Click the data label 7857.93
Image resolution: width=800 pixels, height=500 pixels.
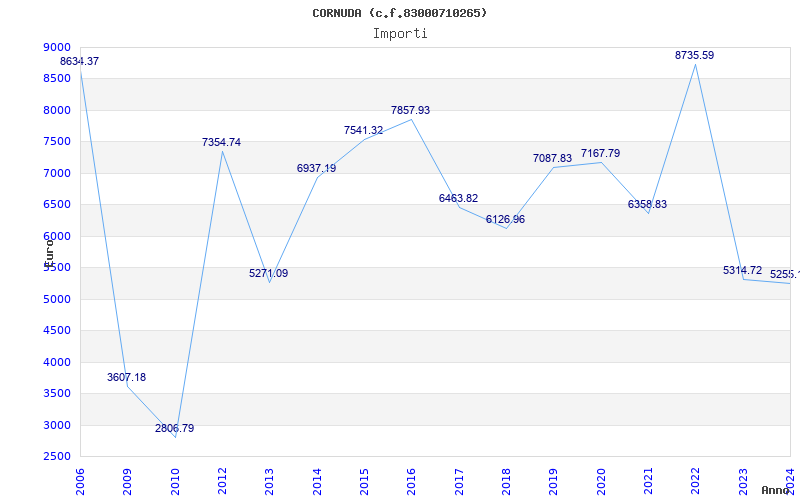(x=410, y=110)
